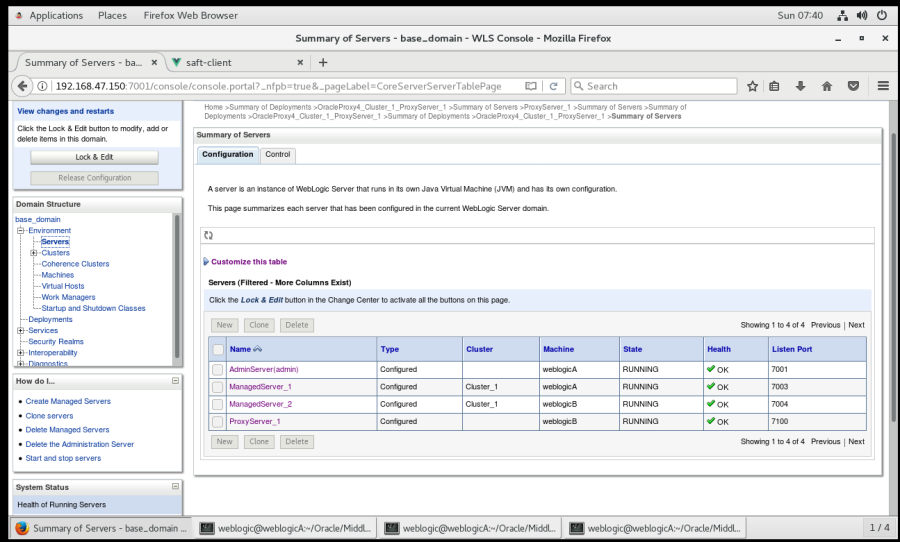Go to Firefox home icon
Screen dimensions: 900x542
pyautogui.click(x=827, y=86)
